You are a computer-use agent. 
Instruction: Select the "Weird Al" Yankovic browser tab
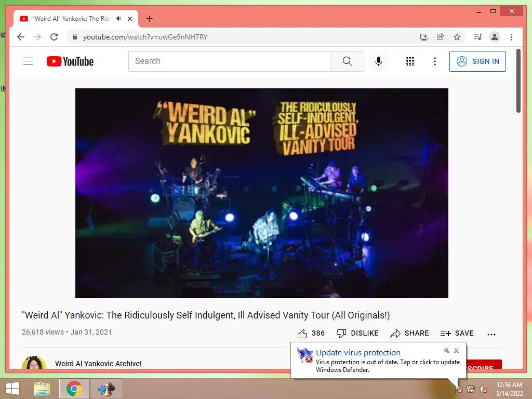click(71, 19)
